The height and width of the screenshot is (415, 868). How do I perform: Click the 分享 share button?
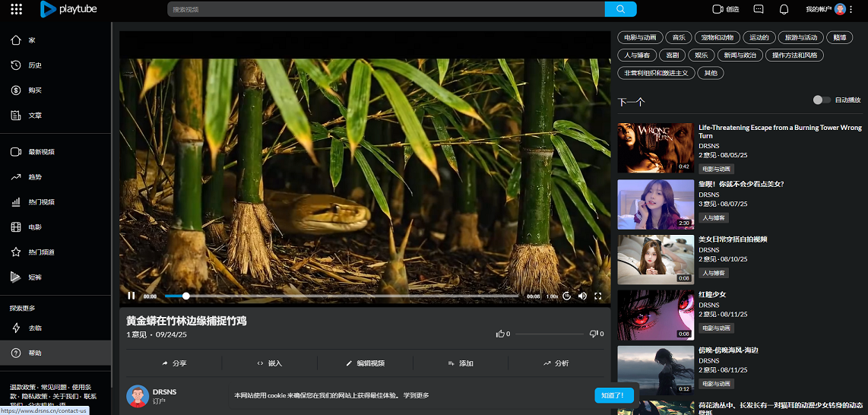[174, 363]
